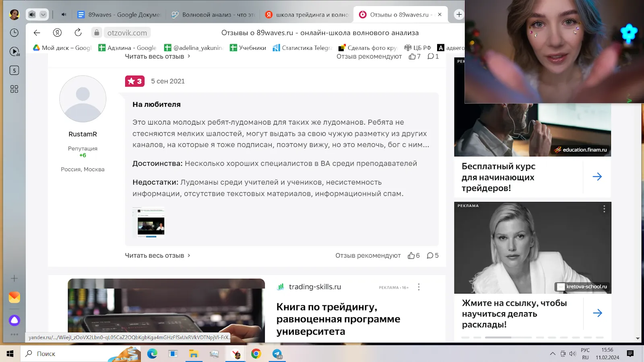Switch keyboard language РУС RU
Screen dimensions: 644x362
(585, 354)
